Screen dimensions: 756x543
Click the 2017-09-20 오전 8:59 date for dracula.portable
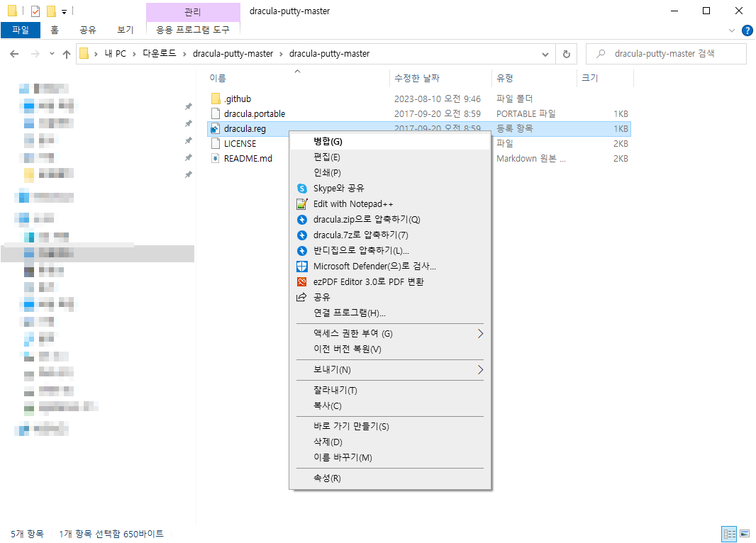pyautogui.click(x=438, y=113)
